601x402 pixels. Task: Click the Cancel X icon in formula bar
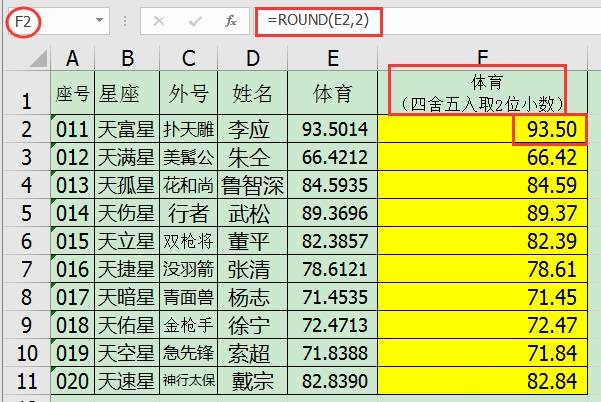tap(158, 20)
